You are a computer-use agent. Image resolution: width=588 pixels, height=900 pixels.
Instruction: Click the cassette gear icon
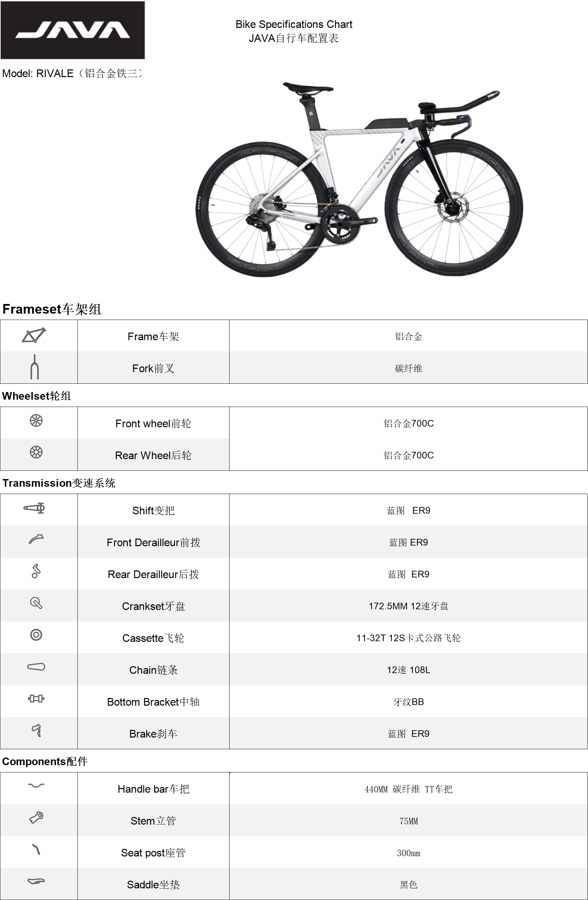pyautogui.click(x=36, y=635)
